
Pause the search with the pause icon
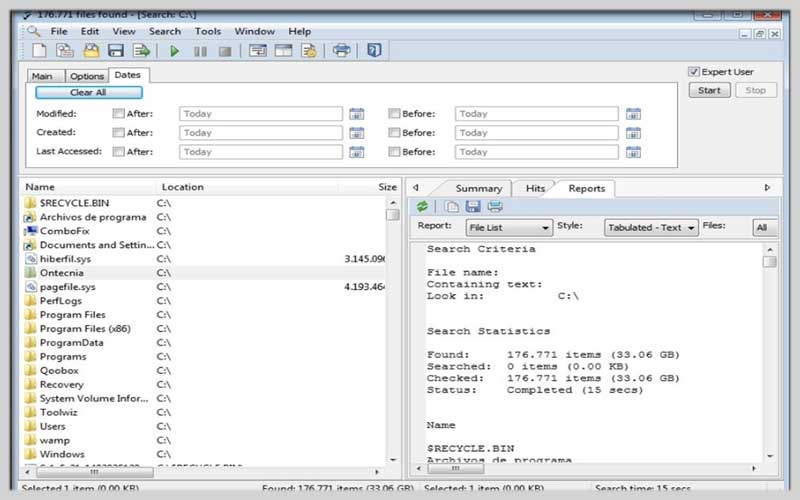pos(201,51)
